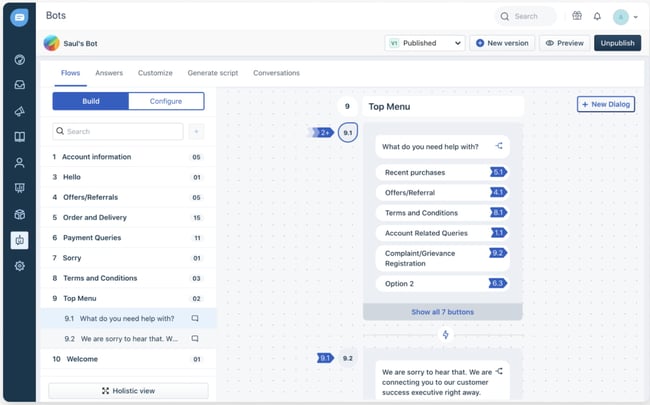Viewport: 650px width, 405px height.
Task: Create a New Dialog
Action: pos(606,105)
